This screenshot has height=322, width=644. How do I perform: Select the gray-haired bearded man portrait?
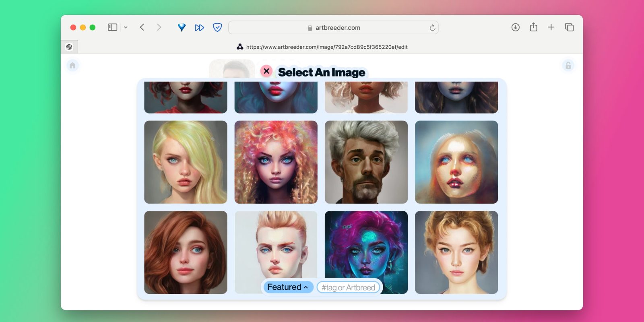366,162
